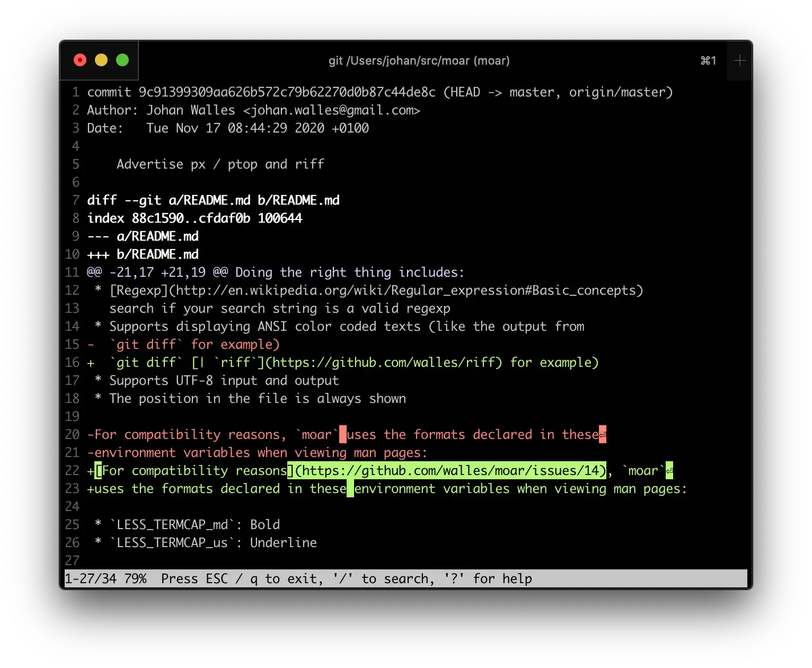The width and height of the screenshot is (812, 668).
Task: Click the Wikipedia Regular_expression URL
Action: [405, 291]
